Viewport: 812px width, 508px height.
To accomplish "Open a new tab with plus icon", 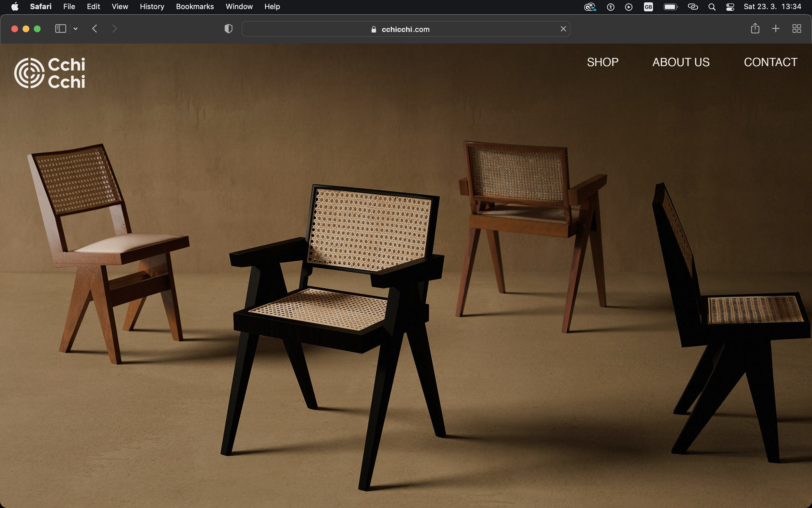I will point(775,29).
